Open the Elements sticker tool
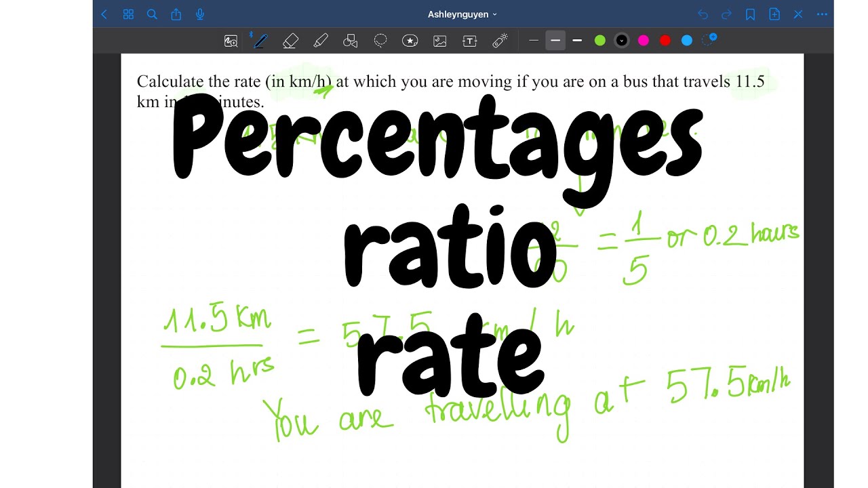Image resolution: width=868 pixels, height=488 pixels. (410, 41)
